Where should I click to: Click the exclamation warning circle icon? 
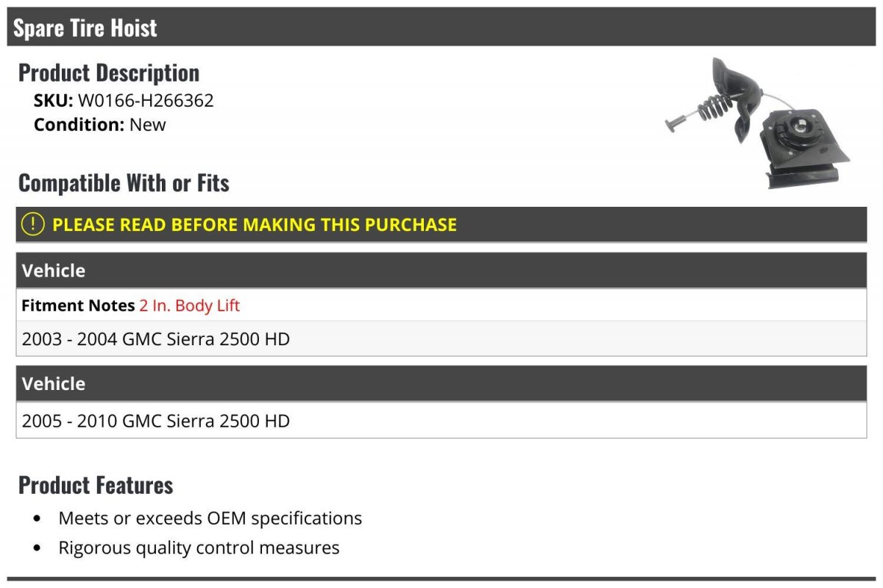(33, 224)
